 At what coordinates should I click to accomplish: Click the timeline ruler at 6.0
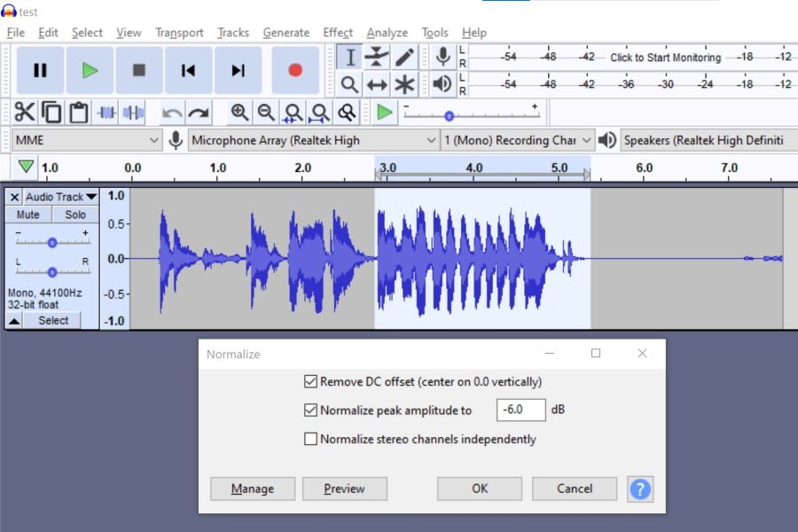(x=644, y=168)
